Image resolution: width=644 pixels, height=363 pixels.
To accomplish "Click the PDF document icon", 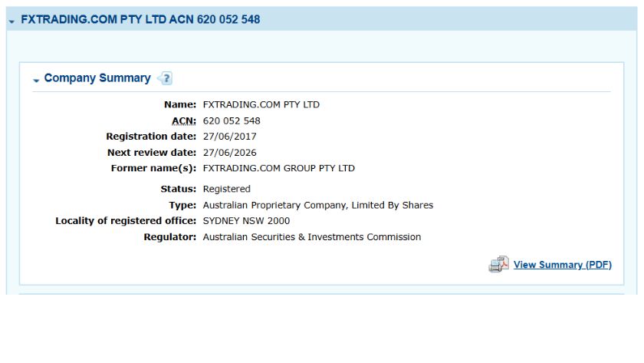I will click(498, 265).
